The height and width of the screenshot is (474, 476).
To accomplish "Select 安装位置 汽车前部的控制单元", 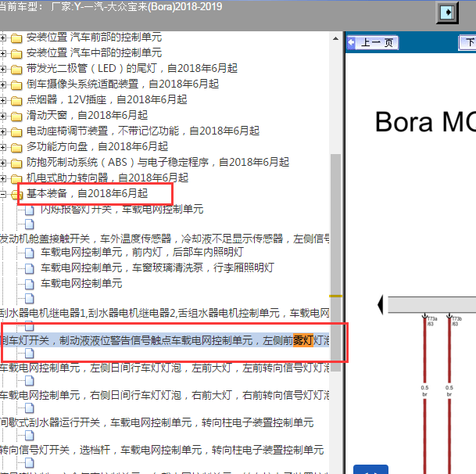I will (x=94, y=38).
